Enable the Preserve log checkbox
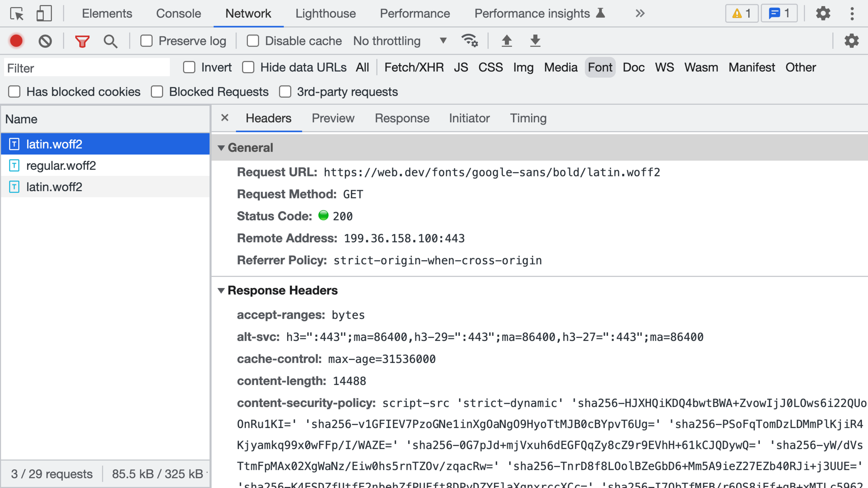868x488 pixels. tap(146, 41)
